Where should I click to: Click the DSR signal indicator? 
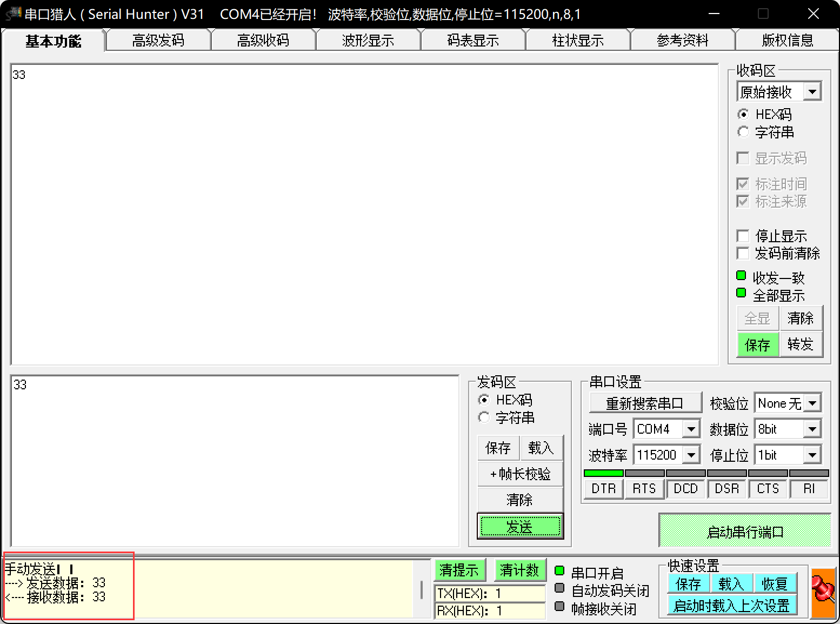click(726, 488)
